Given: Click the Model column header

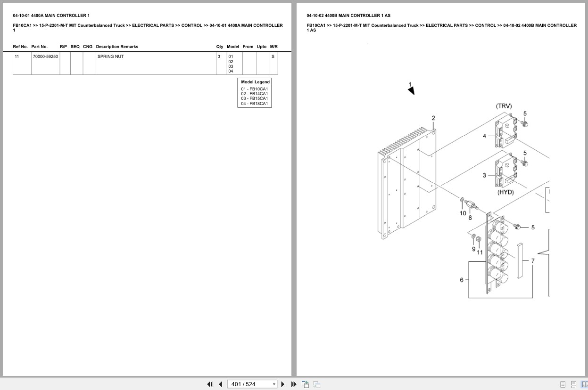Looking at the screenshot, I should 233,47.
